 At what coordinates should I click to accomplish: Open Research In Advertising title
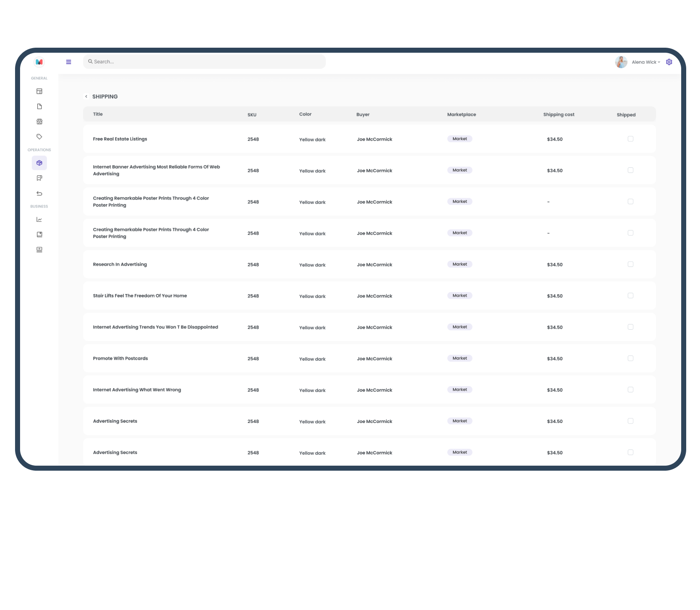120,264
